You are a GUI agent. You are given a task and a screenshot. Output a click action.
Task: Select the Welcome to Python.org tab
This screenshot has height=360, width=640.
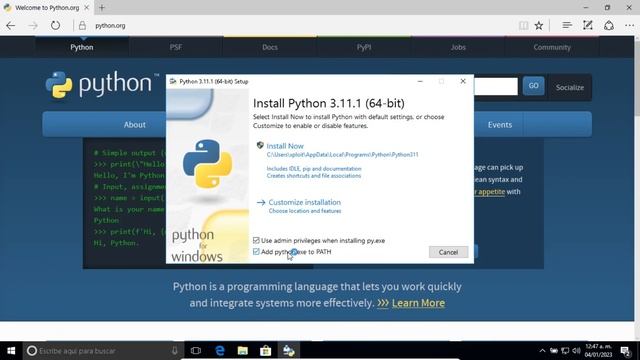coord(47,7)
